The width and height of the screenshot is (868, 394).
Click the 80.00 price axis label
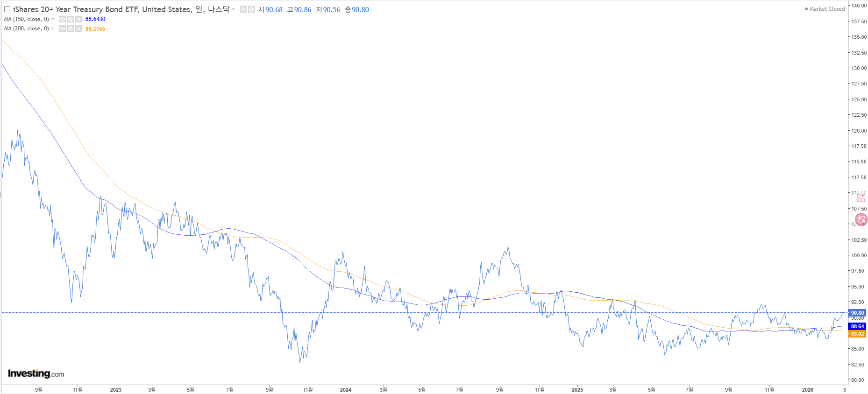coord(859,380)
